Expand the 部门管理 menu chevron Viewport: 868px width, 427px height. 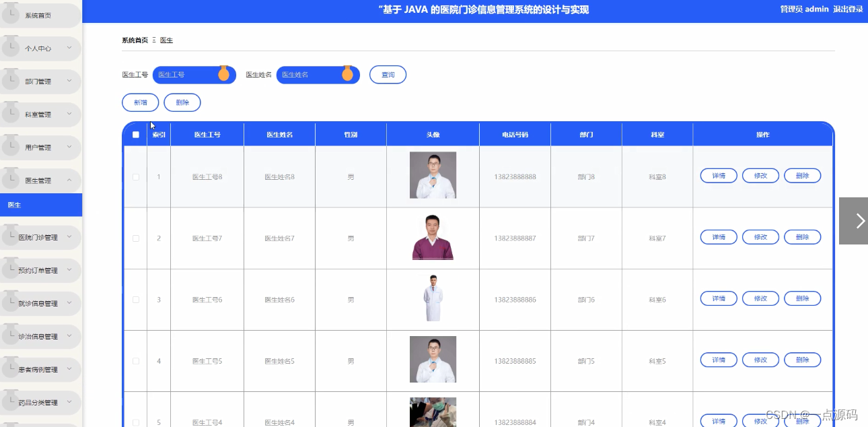click(69, 81)
